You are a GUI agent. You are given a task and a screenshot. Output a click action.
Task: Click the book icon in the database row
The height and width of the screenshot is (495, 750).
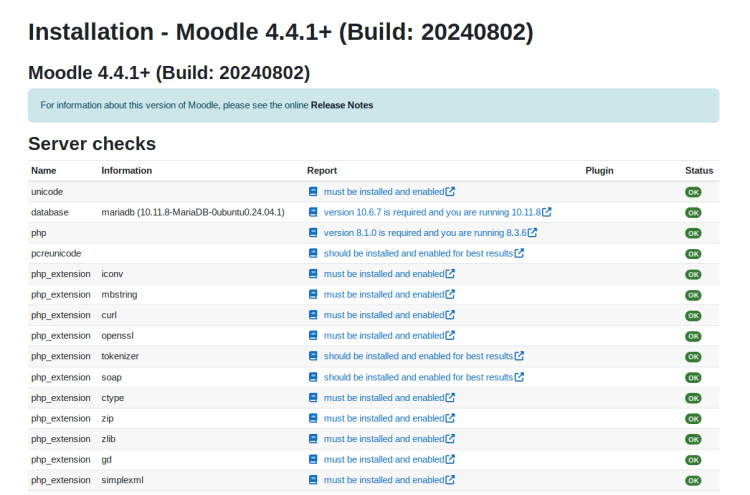(x=313, y=212)
